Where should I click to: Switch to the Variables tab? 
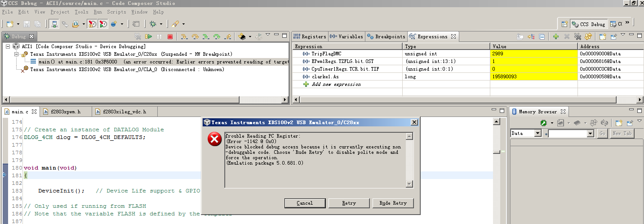(346, 36)
